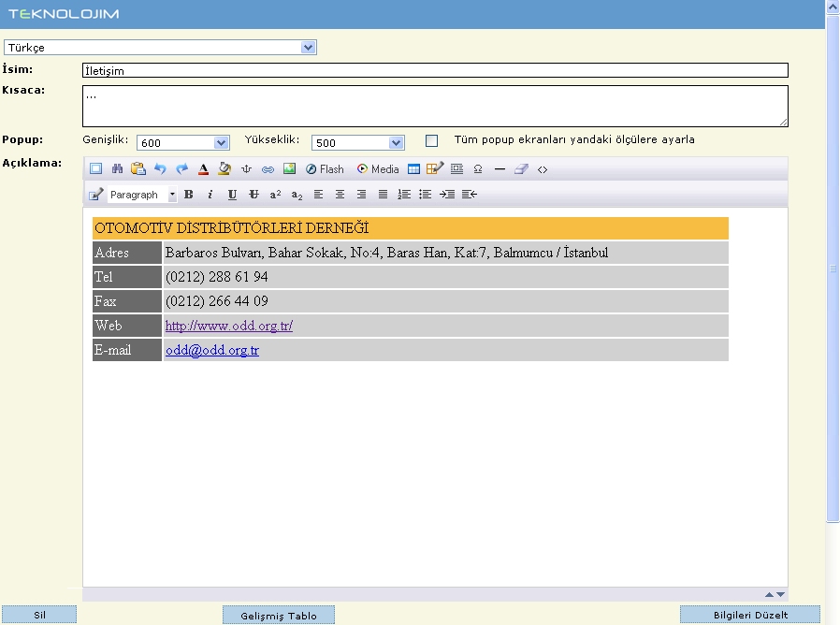The height and width of the screenshot is (625, 840).
Task: Center align text
Action: pyautogui.click(x=340, y=194)
